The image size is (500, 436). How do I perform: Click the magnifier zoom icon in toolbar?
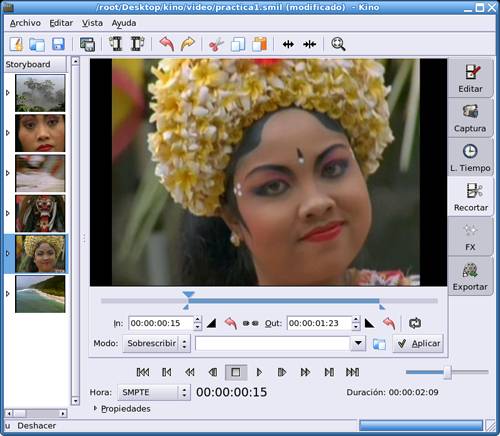338,44
